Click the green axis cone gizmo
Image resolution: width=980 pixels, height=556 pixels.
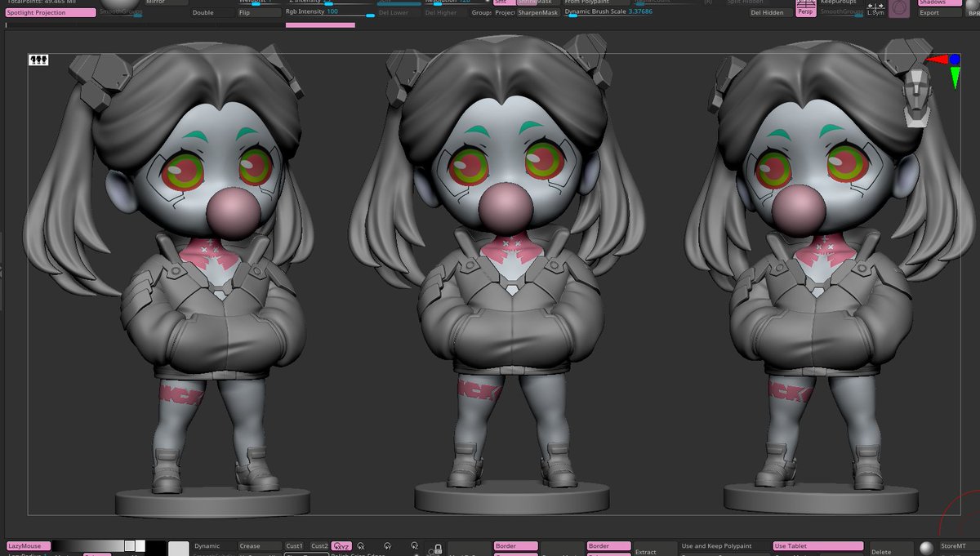pos(955,78)
